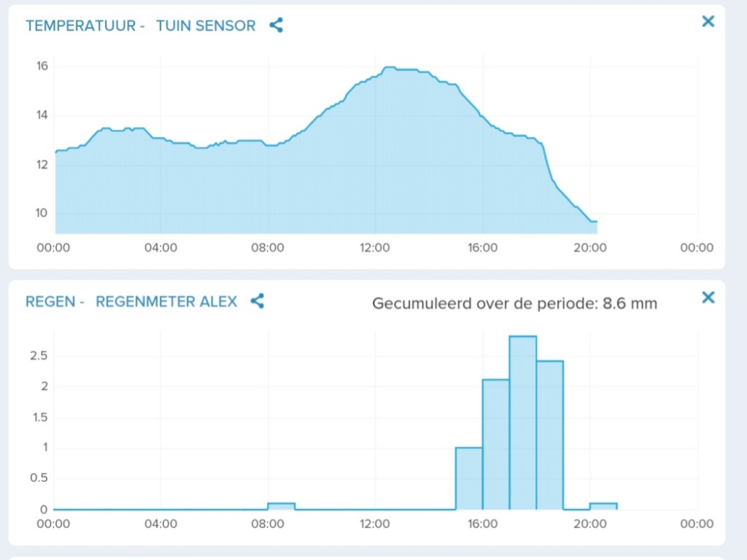Click the rain bar starting at 16:00
747x560 pixels.
[x=496, y=445]
